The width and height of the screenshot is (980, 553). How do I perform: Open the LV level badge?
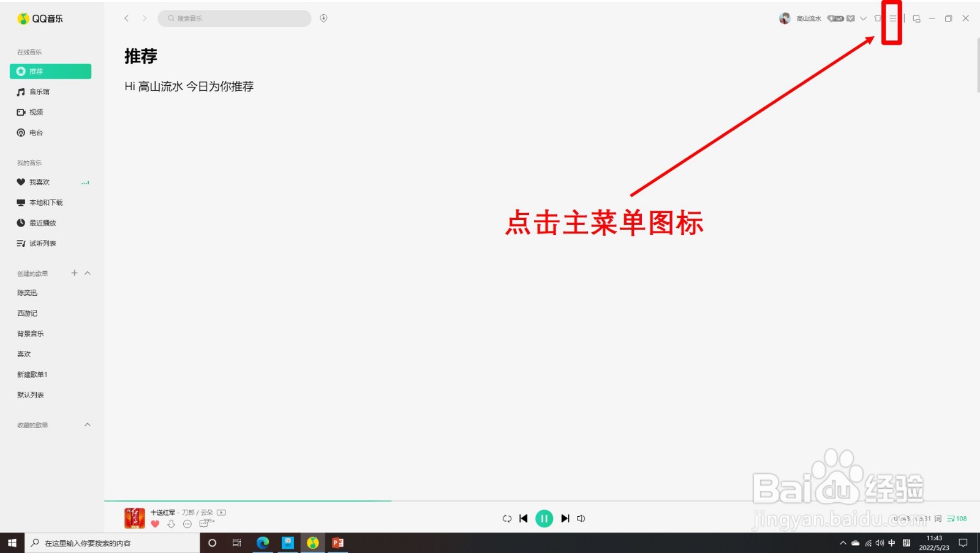(835, 18)
